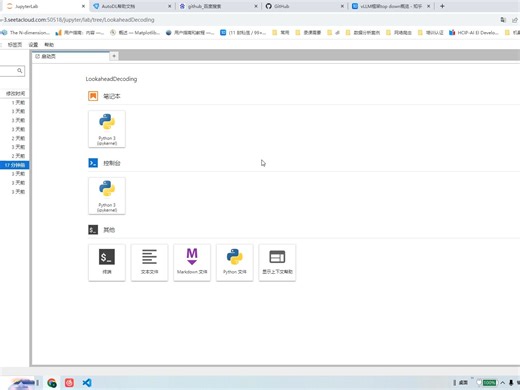
Task: Open the 用户指南: 内容 bookmark
Action: [80, 33]
